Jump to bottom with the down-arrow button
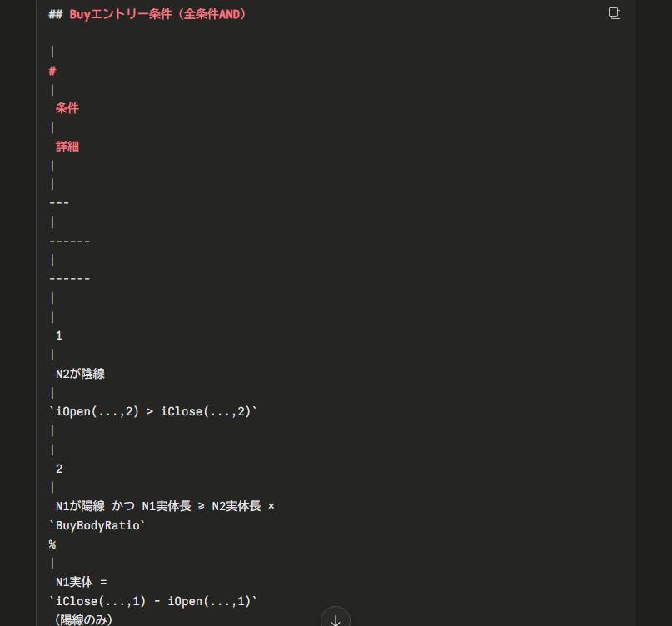Viewport: 672px width, 626px height. tap(336, 619)
